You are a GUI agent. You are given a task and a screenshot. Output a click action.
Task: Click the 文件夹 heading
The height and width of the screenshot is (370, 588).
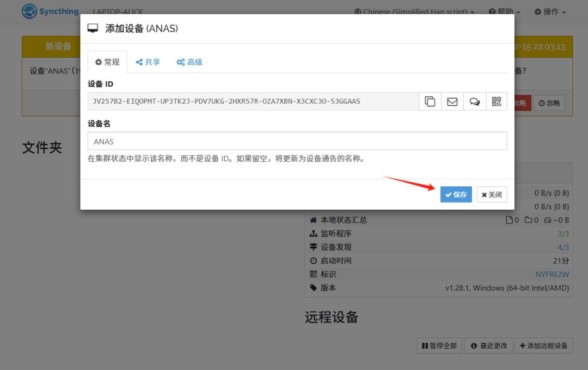42,148
